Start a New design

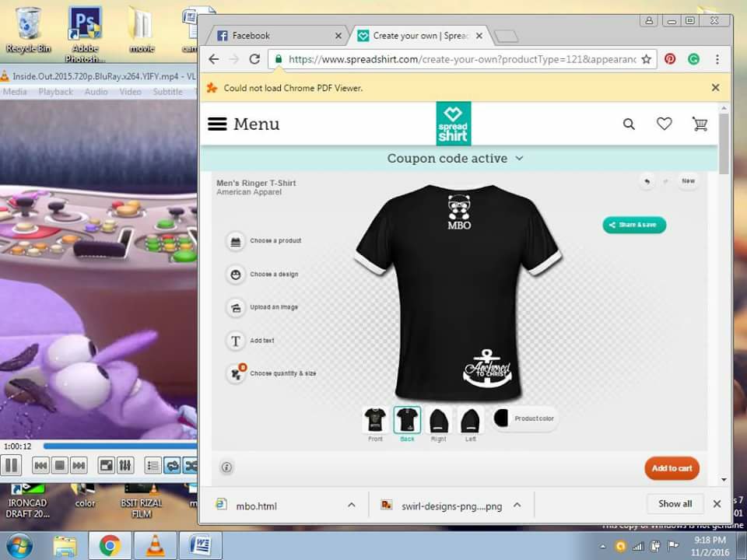(688, 181)
